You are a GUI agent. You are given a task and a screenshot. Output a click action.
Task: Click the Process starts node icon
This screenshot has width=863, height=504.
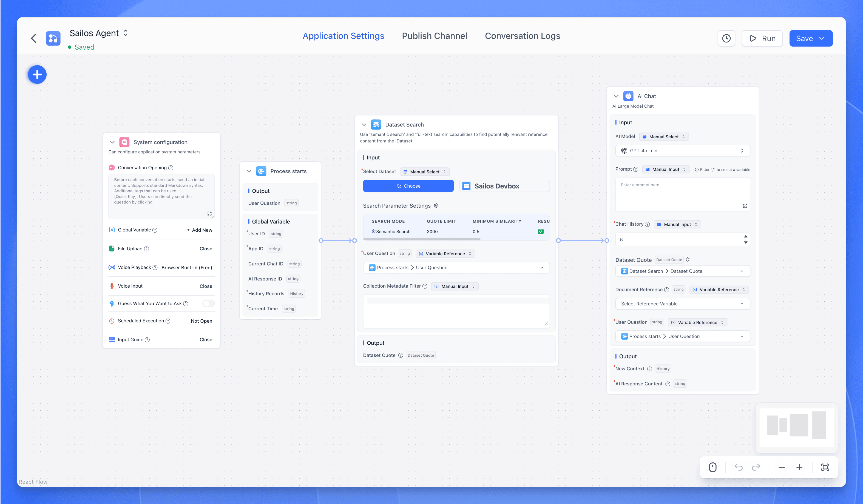[261, 171]
